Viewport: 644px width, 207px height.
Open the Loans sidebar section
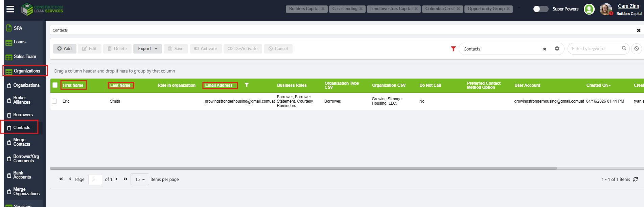tap(20, 42)
